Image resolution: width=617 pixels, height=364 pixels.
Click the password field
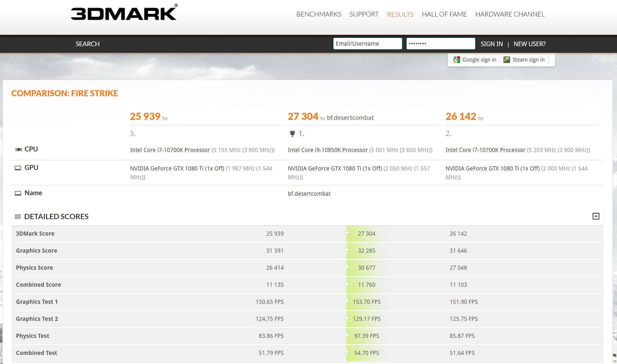coord(441,44)
